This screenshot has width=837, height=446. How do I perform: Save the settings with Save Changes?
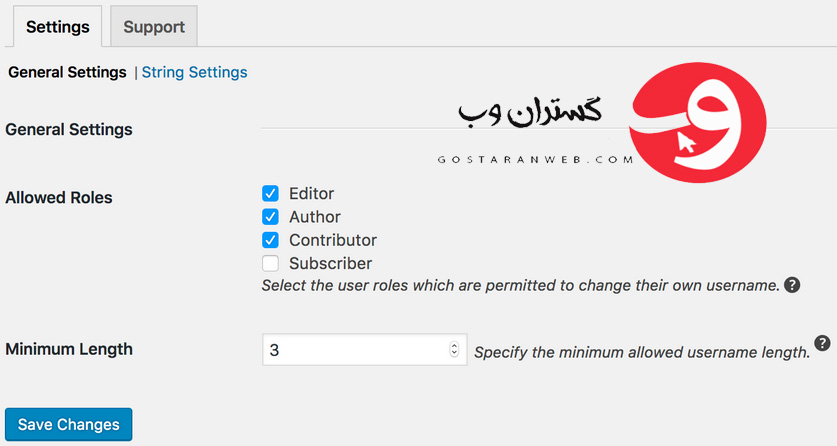68,424
